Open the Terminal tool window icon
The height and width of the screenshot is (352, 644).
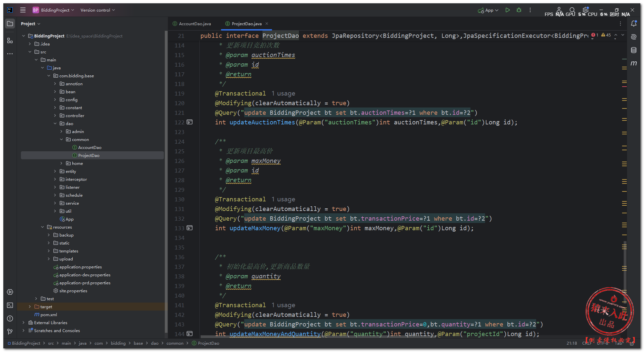tap(10, 305)
